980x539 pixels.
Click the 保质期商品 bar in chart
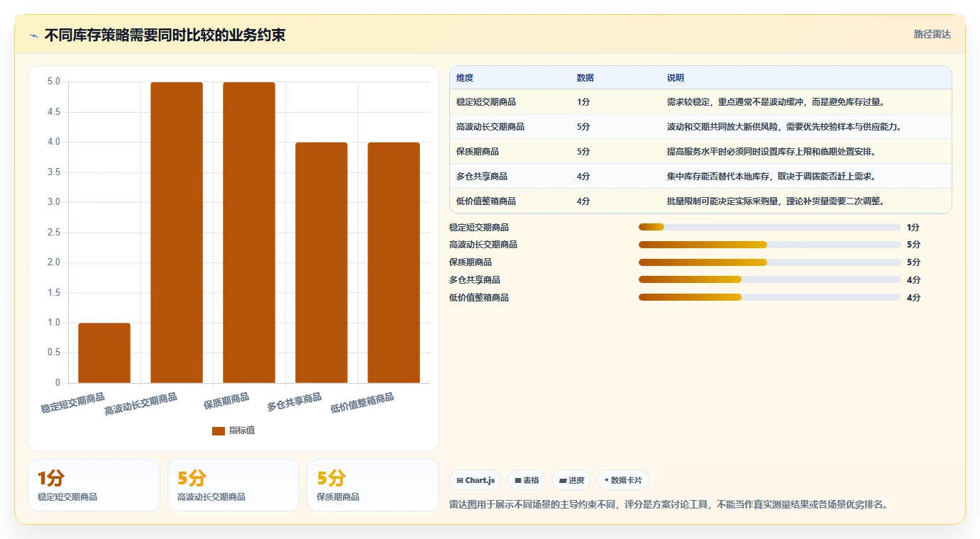tap(249, 233)
